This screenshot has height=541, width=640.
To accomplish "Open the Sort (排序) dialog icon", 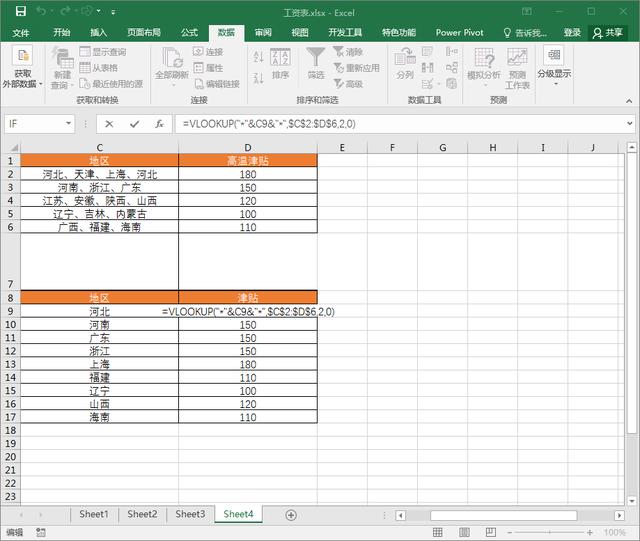I will (x=280, y=58).
